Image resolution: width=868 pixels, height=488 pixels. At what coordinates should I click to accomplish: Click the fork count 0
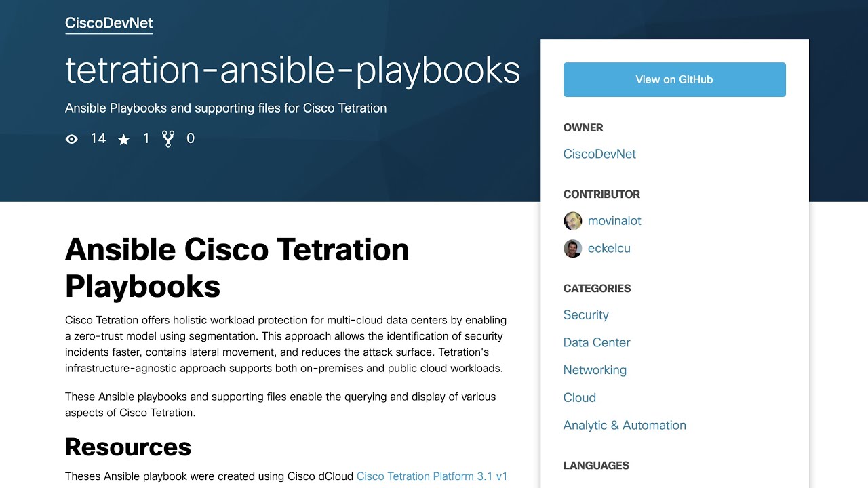(191, 139)
